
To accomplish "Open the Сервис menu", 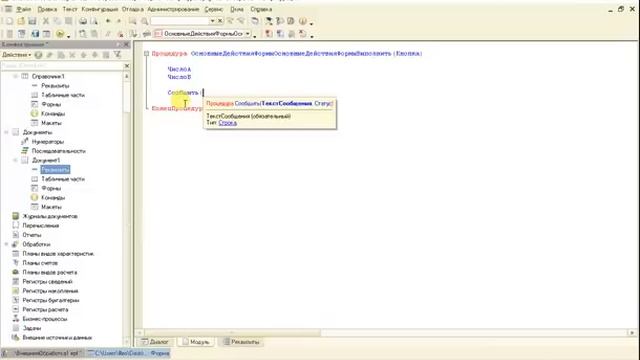I will pyautogui.click(x=213, y=9).
